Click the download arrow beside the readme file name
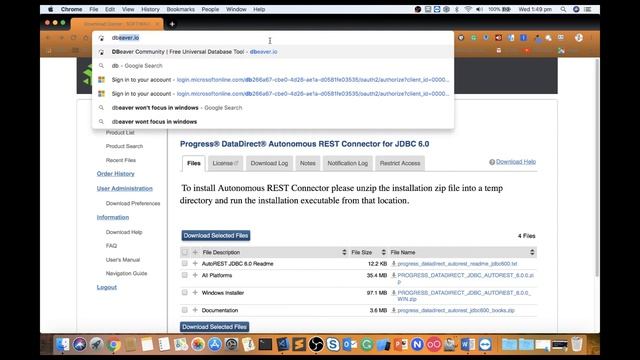This screenshot has width=640, height=360. coord(394,264)
